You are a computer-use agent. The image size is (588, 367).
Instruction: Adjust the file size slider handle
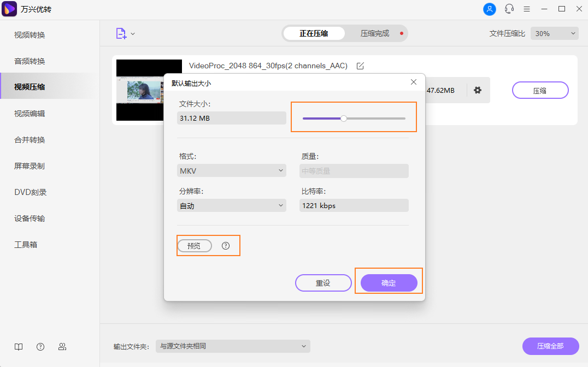coord(343,117)
